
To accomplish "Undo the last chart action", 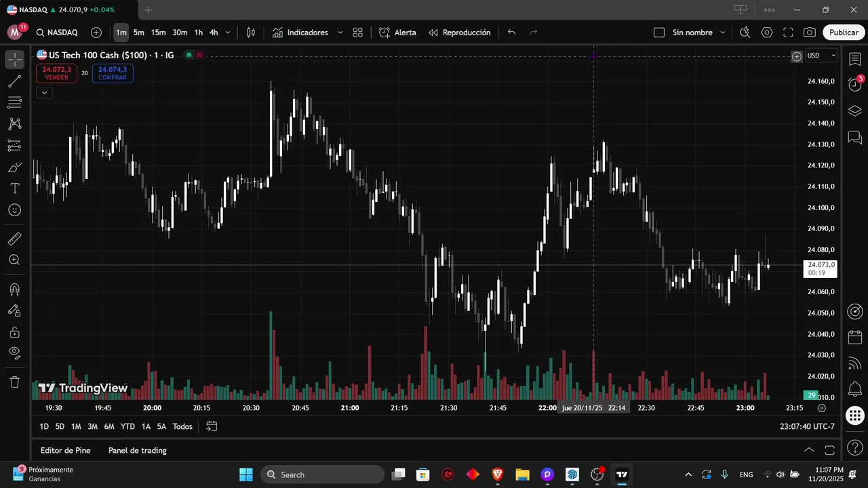I will pos(512,33).
